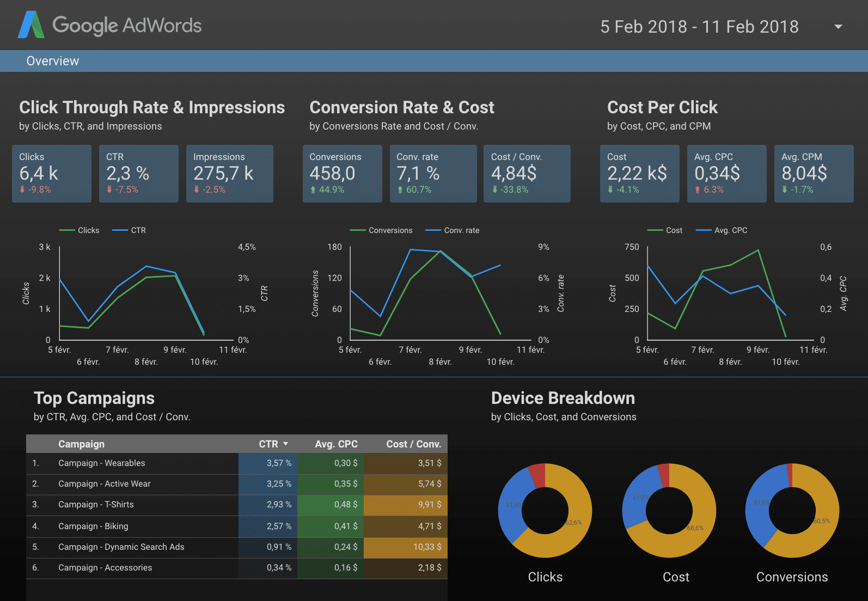Sort by the CTR column arrow

pos(285,444)
